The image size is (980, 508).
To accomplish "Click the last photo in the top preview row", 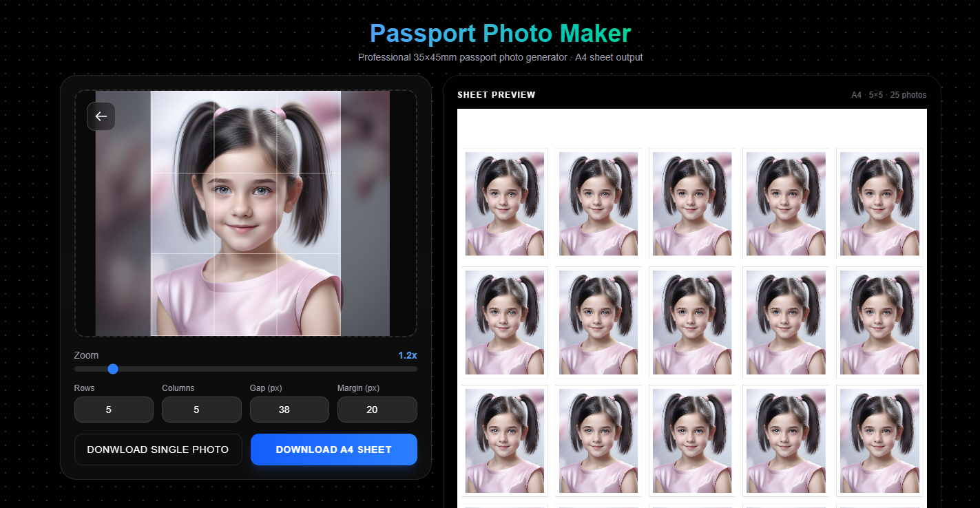I will point(879,204).
